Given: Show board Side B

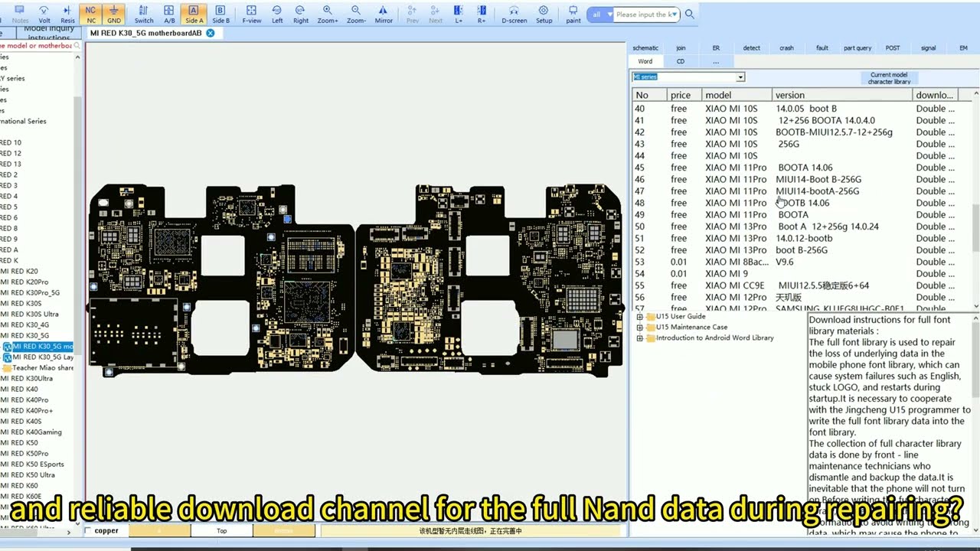Looking at the screenshot, I should (220, 14).
